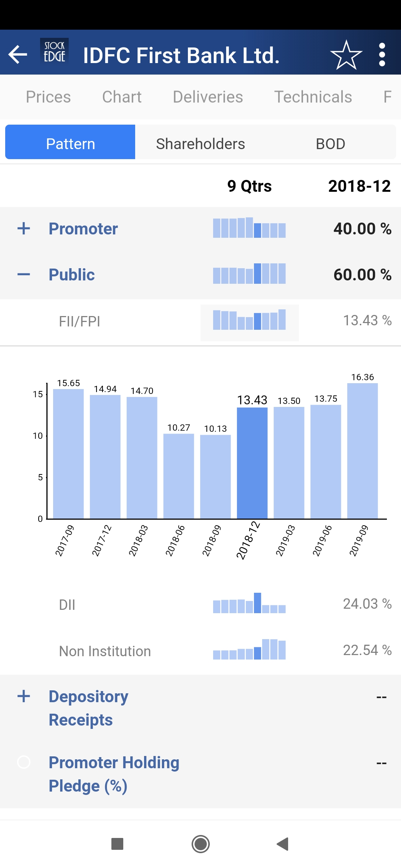
Task: Select the 2019-09 bar in chart
Action: (x=362, y=451)
